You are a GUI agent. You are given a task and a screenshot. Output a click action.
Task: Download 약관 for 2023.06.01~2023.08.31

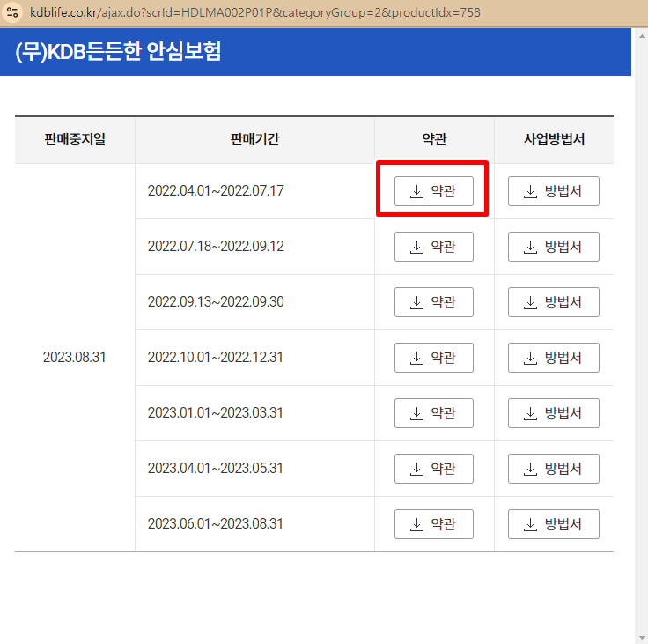coord(433,523)
